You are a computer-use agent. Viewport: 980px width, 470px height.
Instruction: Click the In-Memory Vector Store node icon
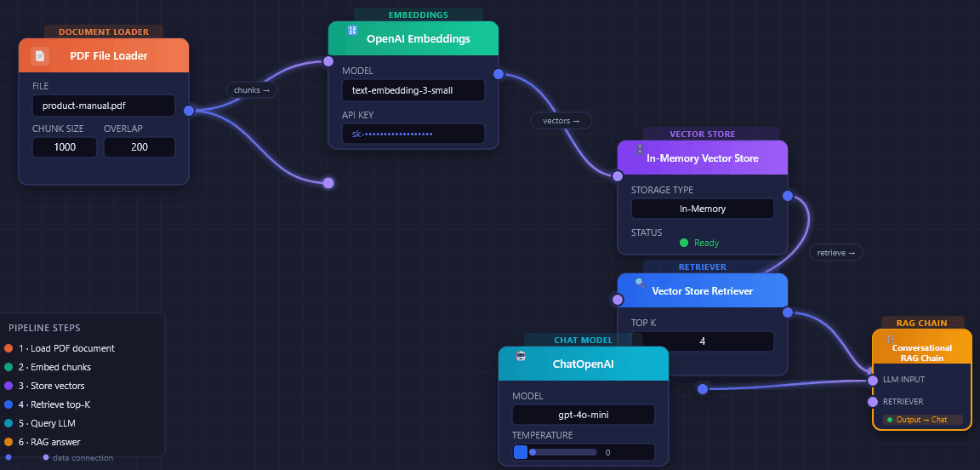[x=640, y=150]
